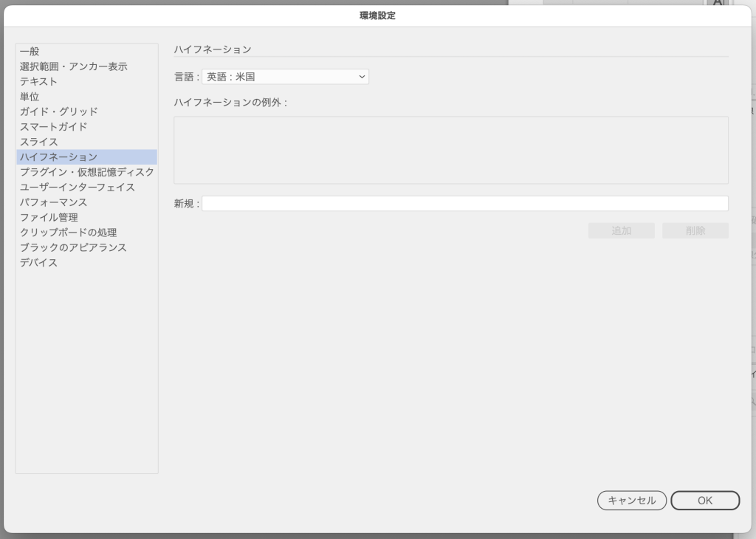756x539 pixels.
Task: Select ファイル管理 preferences
Action: pyautogui.click(x=49, y=218)
